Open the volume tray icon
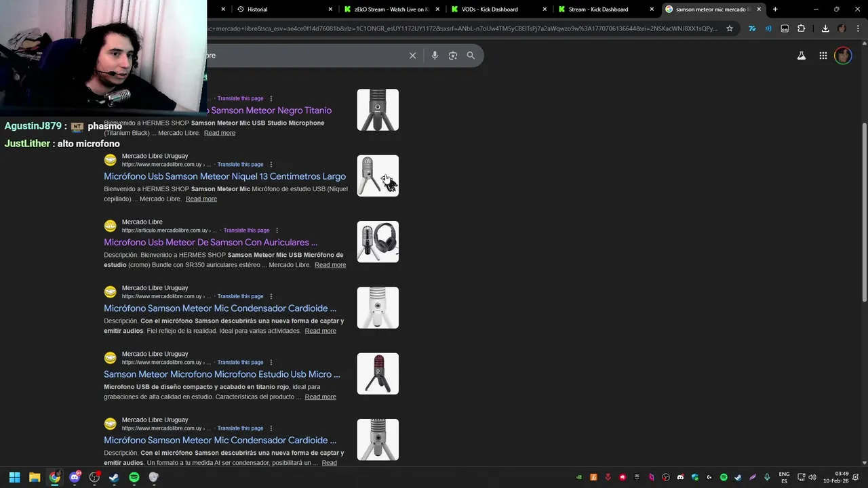 point(812,477)
